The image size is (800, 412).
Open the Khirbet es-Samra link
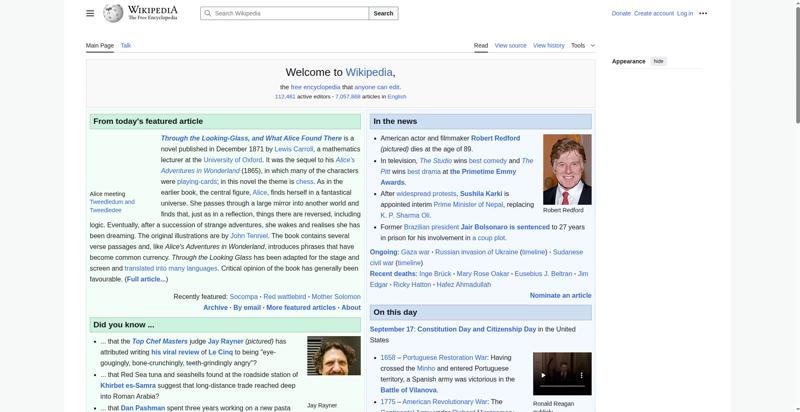click(x=128, y=385)
